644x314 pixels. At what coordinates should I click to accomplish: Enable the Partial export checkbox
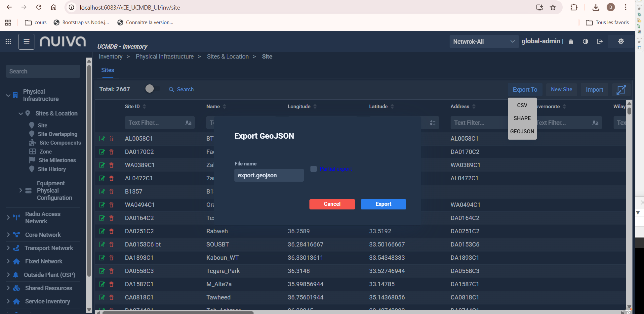click(x=313, y=169)
